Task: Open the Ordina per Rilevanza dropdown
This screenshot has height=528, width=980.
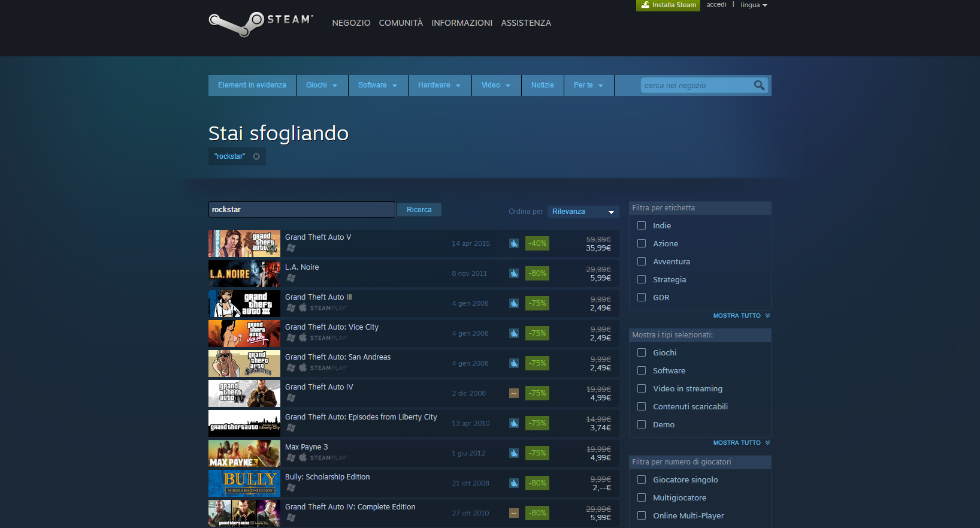Action: coord(583,212)
